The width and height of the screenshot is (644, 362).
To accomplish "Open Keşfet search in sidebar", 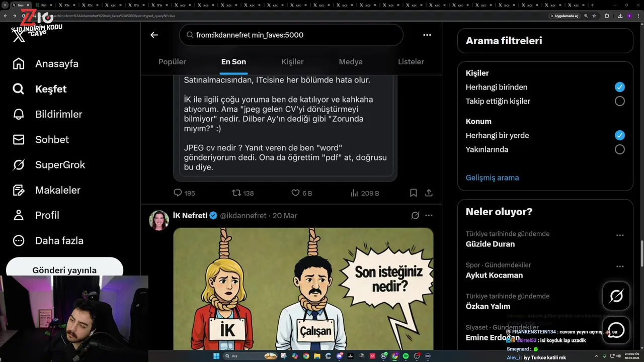I will (x=40, y=89).
